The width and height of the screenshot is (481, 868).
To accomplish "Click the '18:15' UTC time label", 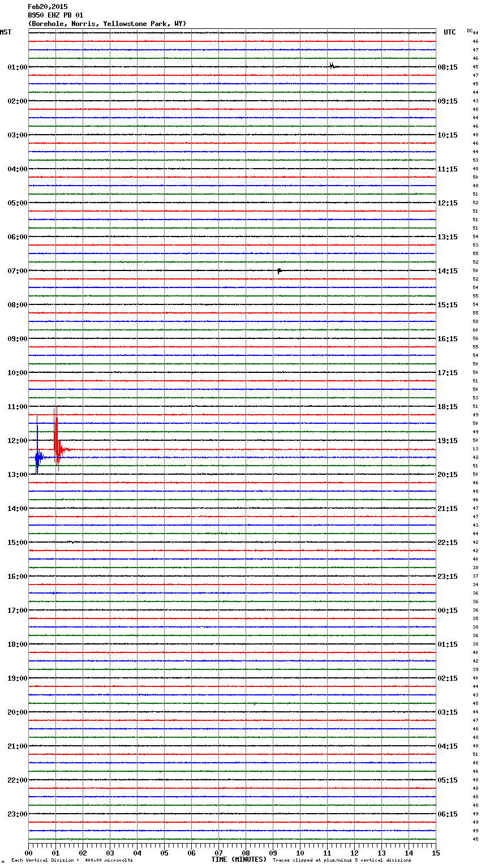I will tap(448, 407).
